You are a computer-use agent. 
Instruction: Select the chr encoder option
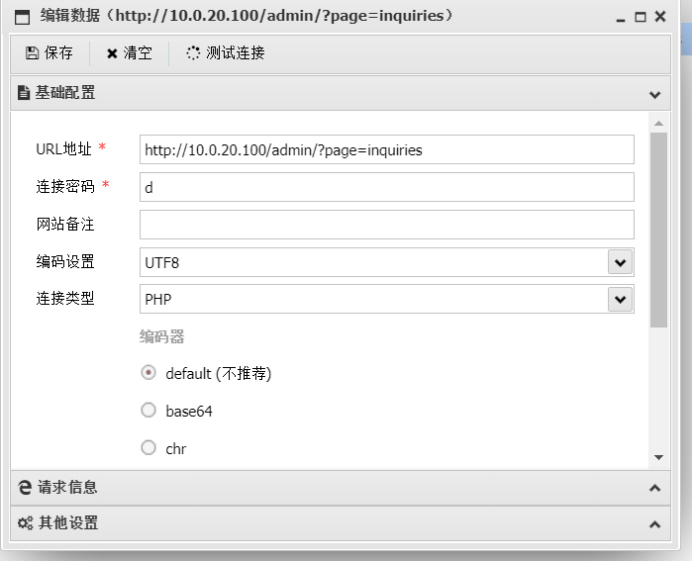149,448
